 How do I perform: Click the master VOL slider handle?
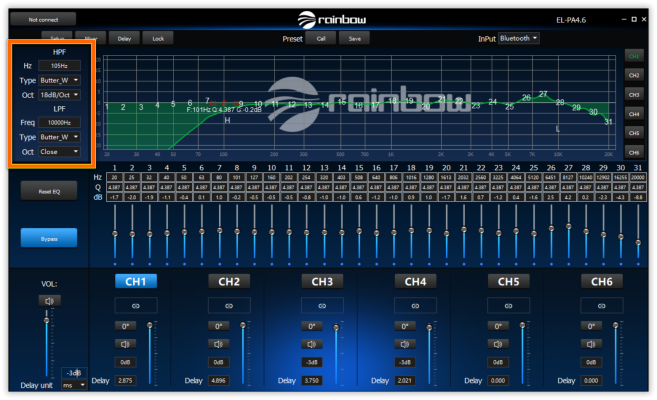pyautogui.click(x=47, y=320)
